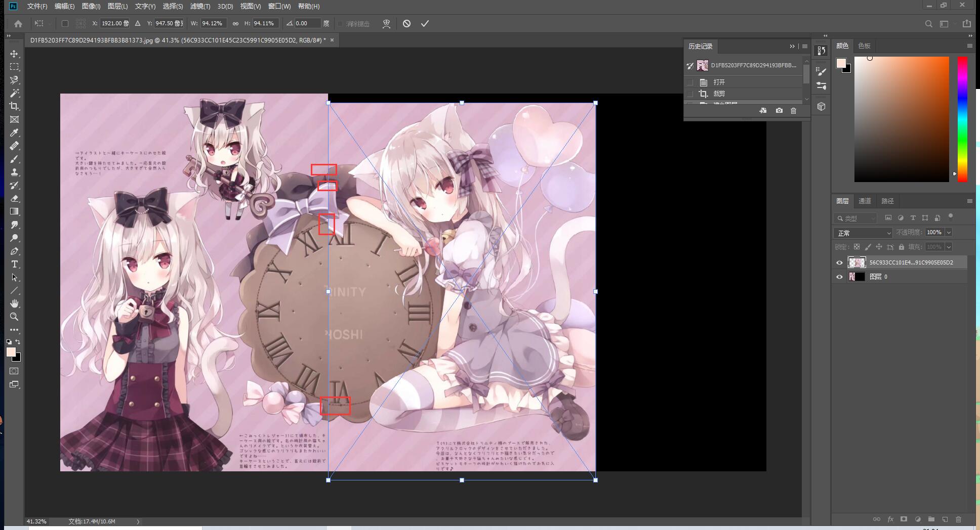Select the Brush tool
The image size is (980, 530).
14,159
